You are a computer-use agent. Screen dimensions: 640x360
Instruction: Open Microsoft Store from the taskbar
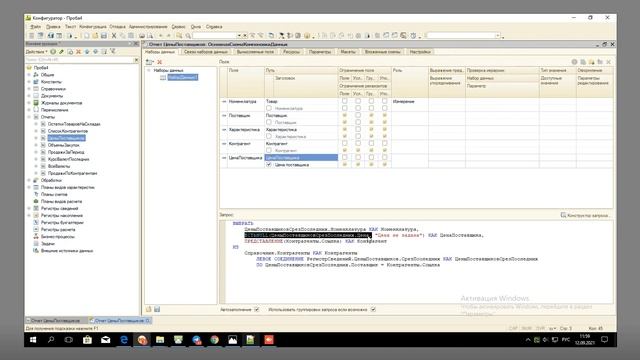pyautogui.click(x=87, y=340)
